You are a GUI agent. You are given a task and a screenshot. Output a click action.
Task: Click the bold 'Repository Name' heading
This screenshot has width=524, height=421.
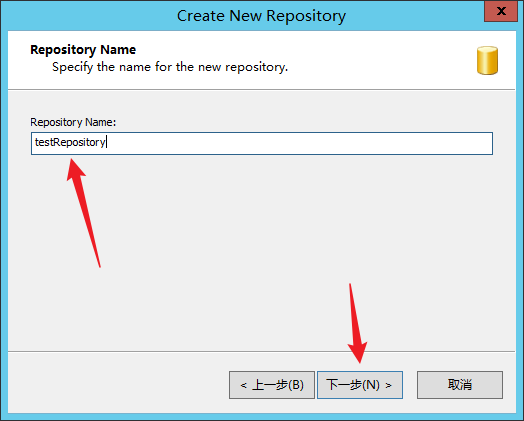tap(83, 50)
